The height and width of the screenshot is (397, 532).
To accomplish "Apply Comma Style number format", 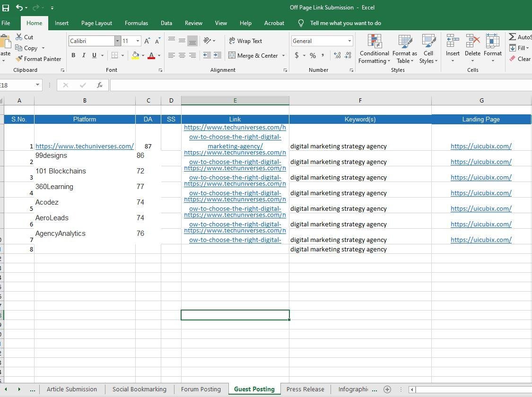I will click(x=323, y=55).
